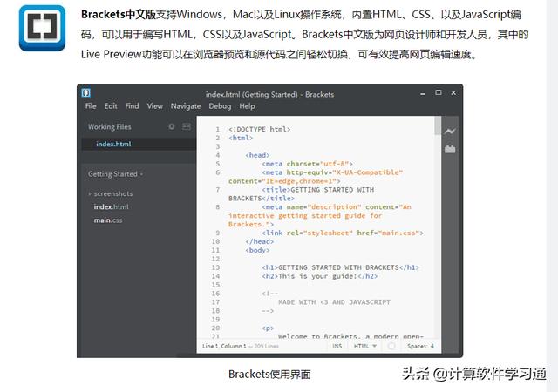558x392 pixels.
Task: Open the Extension Manager icon
Action: coord(450,149)
